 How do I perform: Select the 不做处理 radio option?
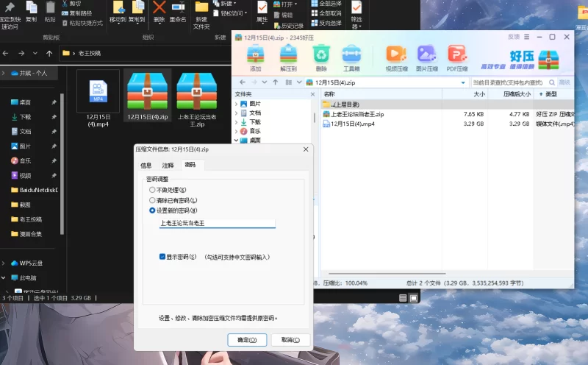(x=152, y=190)
